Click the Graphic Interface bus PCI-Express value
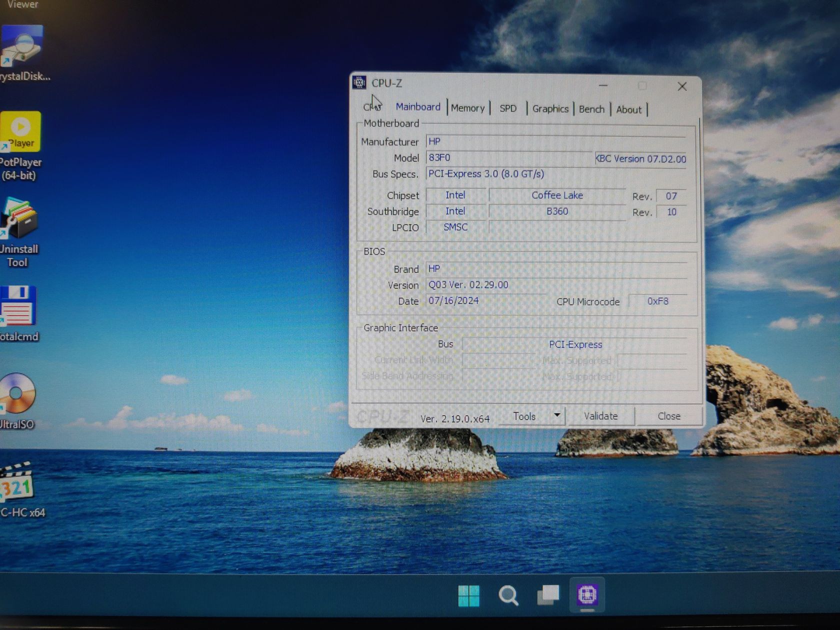 coord(575,344)
